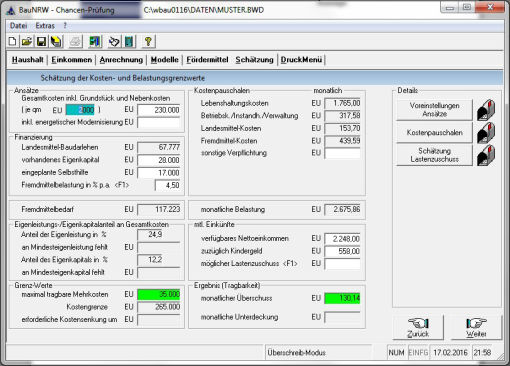This screenshot has width=510, height=366.
Task: Click the NUM status bar indicator
Action: pyautogui.click(x=396, y=353)
